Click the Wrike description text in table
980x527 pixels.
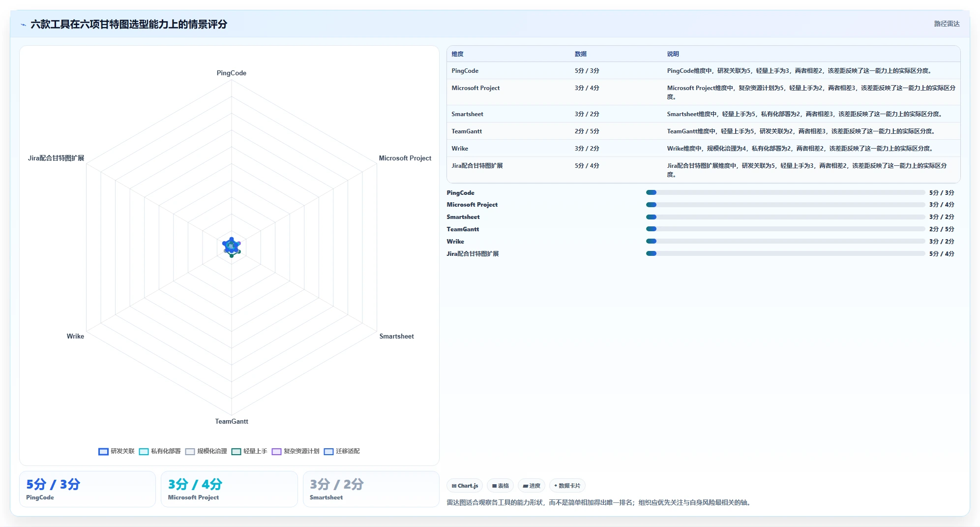coord(800,149)
